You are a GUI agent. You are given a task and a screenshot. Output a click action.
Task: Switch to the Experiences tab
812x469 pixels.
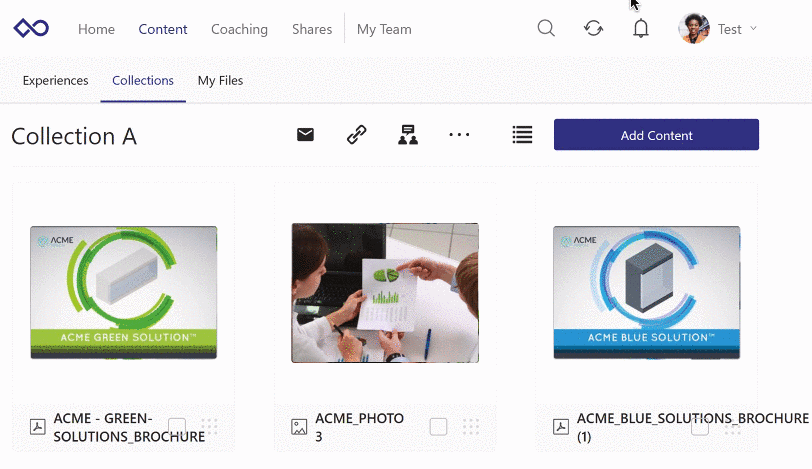click(55, 81)
